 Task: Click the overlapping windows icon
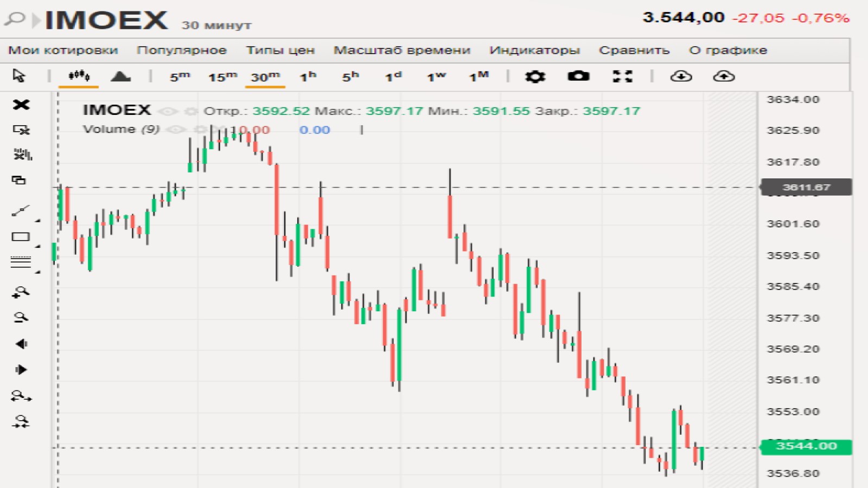point(19,180)
